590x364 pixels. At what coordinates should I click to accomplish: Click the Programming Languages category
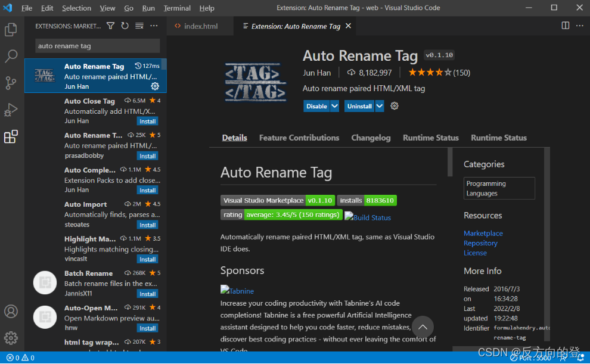[499, 188]
